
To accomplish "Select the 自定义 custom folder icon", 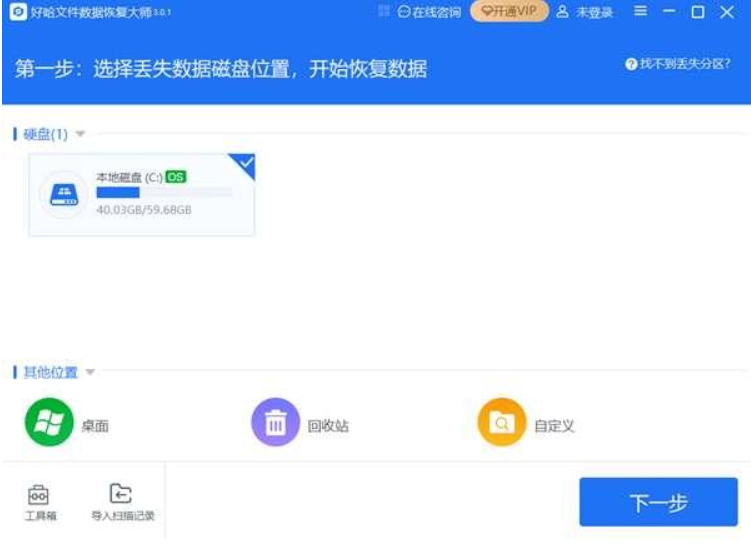I will click(501, 422).
